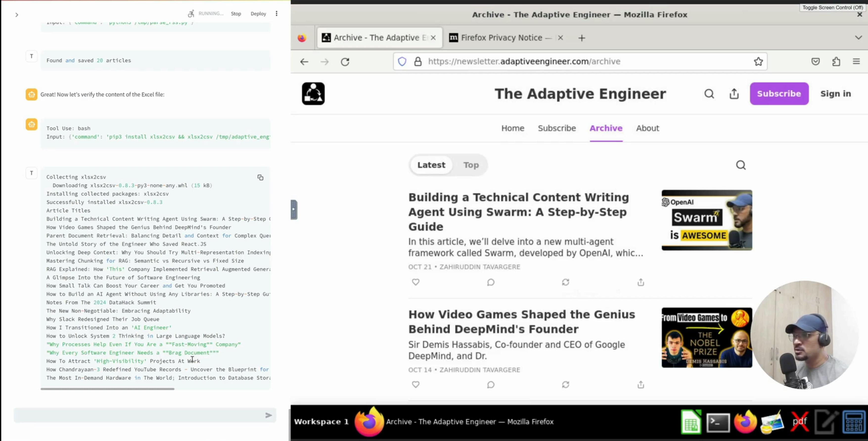Select Latest posts toggle
The width and height of the screenshot is (868, 441).
(431, 165)
